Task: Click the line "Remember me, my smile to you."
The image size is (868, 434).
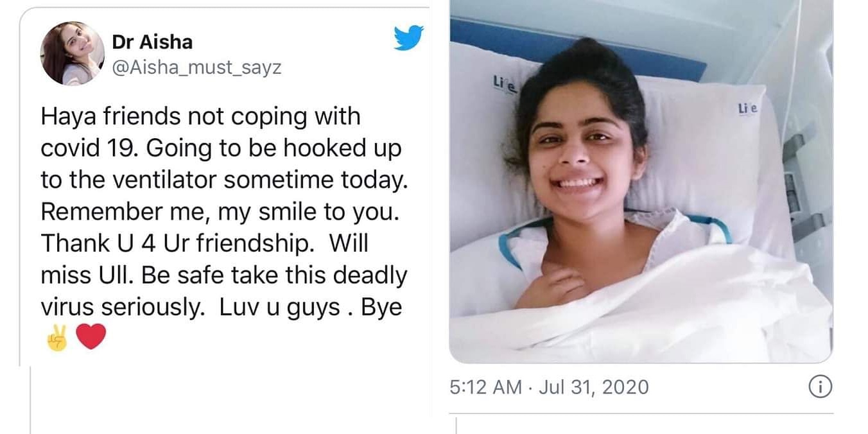Action: click(220, 213)
